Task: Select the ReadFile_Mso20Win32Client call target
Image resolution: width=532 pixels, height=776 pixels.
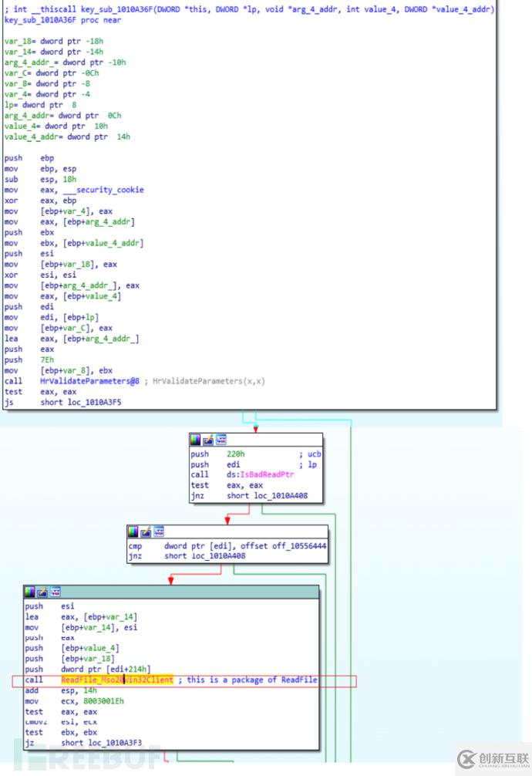Action: [x=117, y=680]
